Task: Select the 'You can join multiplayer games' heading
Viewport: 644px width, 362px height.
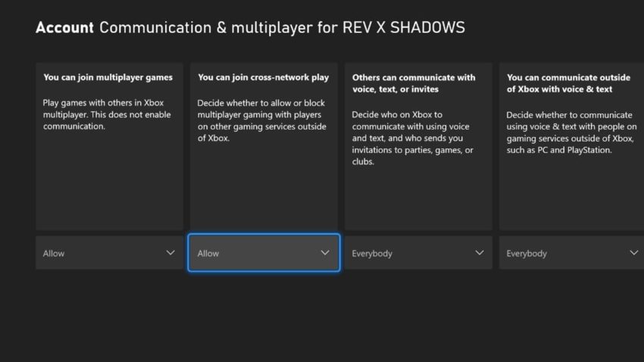Action: (108, 77)
